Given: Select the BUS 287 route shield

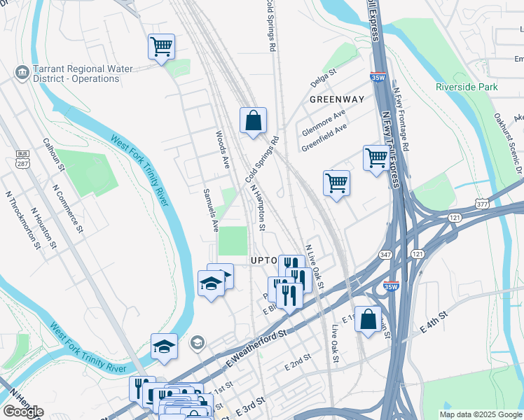Looking at the screenshot, I should click(x=22, y=160).
